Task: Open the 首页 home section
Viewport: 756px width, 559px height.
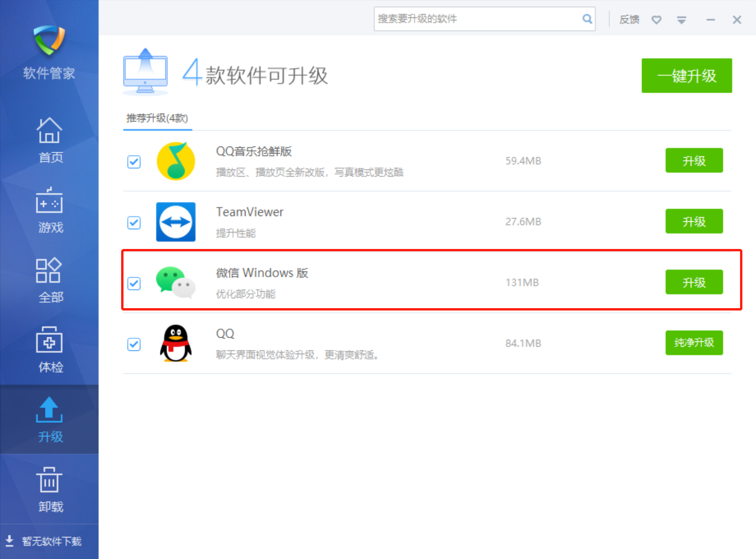Action: point(49,140)
